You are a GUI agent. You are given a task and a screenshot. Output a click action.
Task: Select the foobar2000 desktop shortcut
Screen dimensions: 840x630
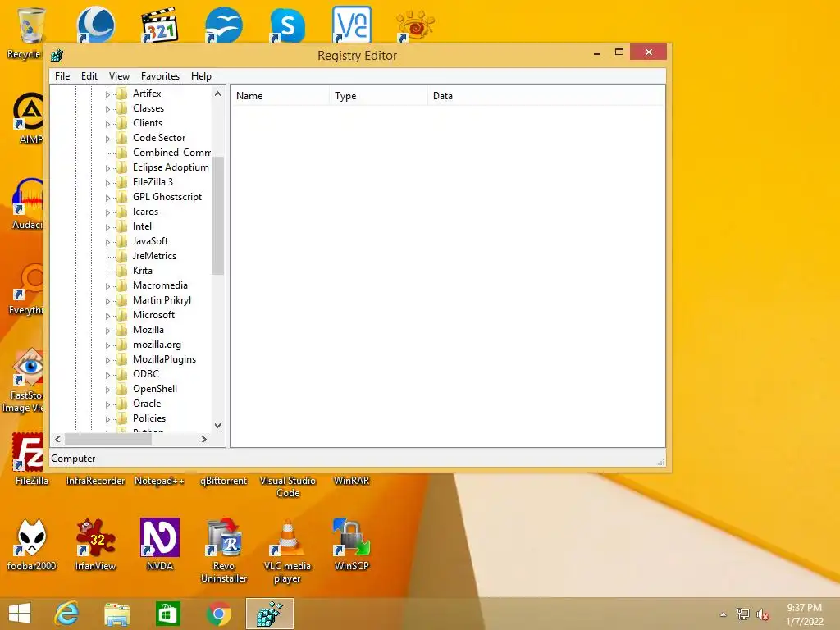coord(32,545)
